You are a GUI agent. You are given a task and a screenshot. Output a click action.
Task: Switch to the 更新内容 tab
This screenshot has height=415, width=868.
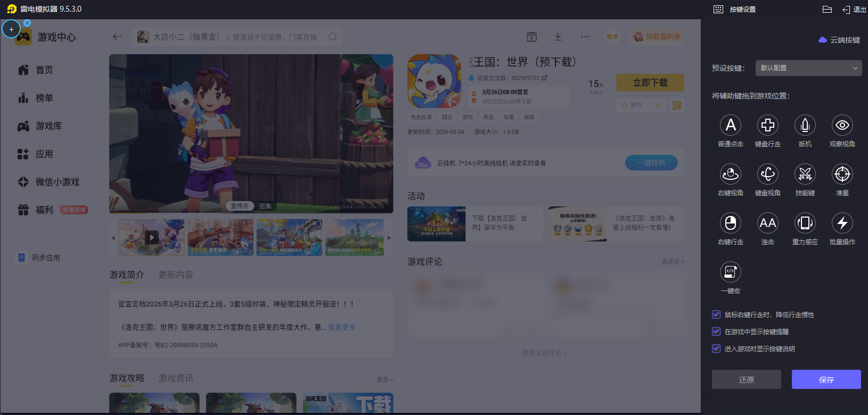click(x=176, y=275)
